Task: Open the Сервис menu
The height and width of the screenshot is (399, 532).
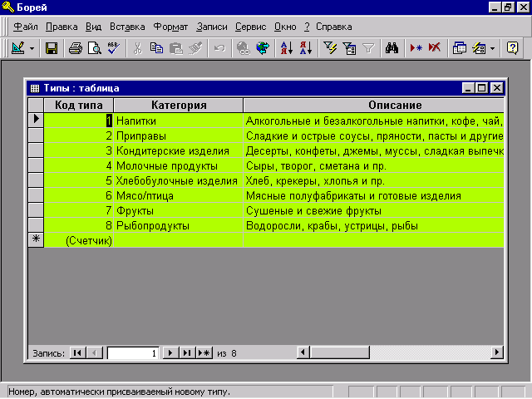Action: coord(250,27)
